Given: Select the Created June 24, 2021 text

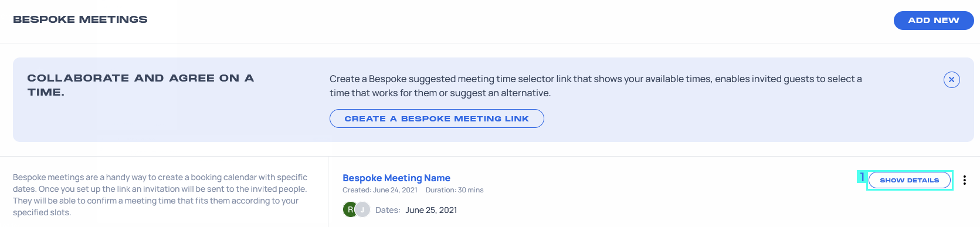Looking at the screenshot, I should 380,190.
